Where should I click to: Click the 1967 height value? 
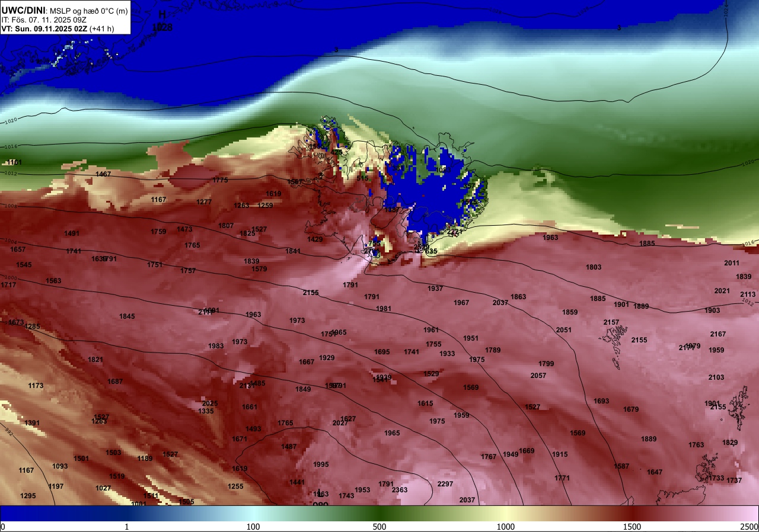[x=461, y=303]
